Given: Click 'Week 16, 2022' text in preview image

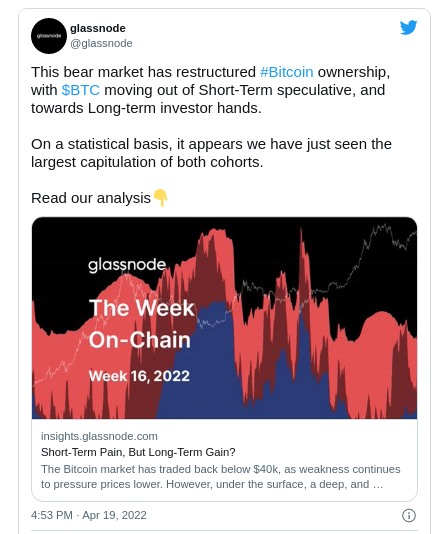Looking at the screenshot, I should [139, 376].
